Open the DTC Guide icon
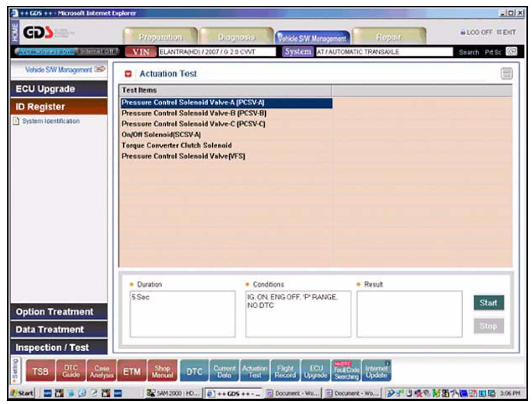This screenshot has height=404, width=532. (71, 371)
